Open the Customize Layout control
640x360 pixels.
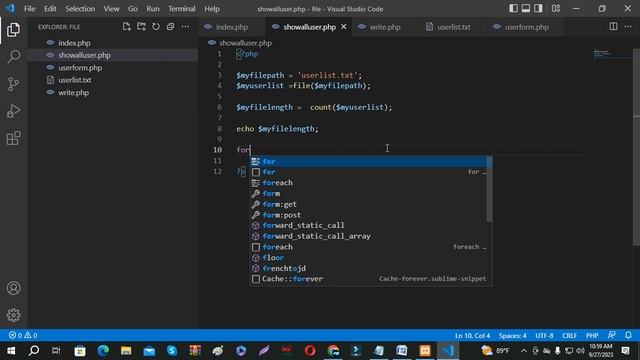[556, 8]
